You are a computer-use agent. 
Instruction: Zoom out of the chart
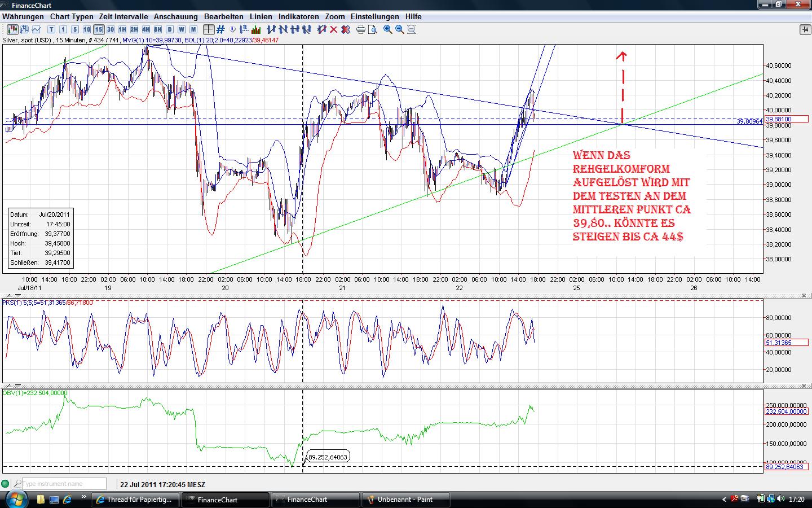400,29
